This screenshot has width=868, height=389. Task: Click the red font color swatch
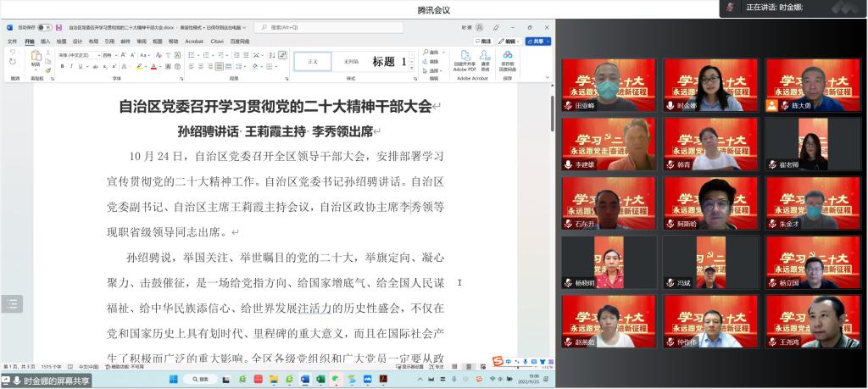point(153,67)
